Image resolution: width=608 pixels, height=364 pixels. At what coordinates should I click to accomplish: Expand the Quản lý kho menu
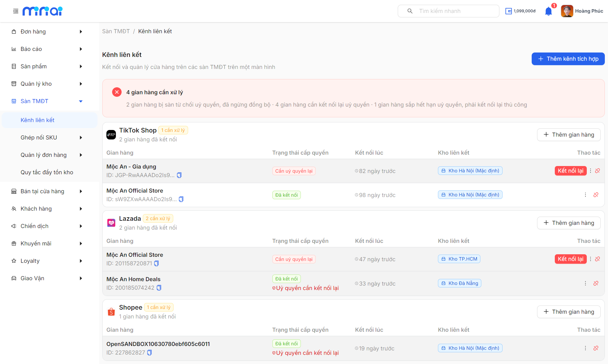tap(47, 84)
